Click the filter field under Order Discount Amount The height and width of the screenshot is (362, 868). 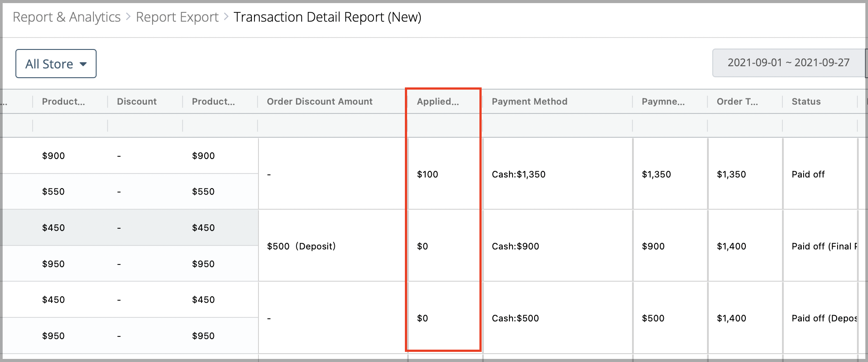[333, 126]
